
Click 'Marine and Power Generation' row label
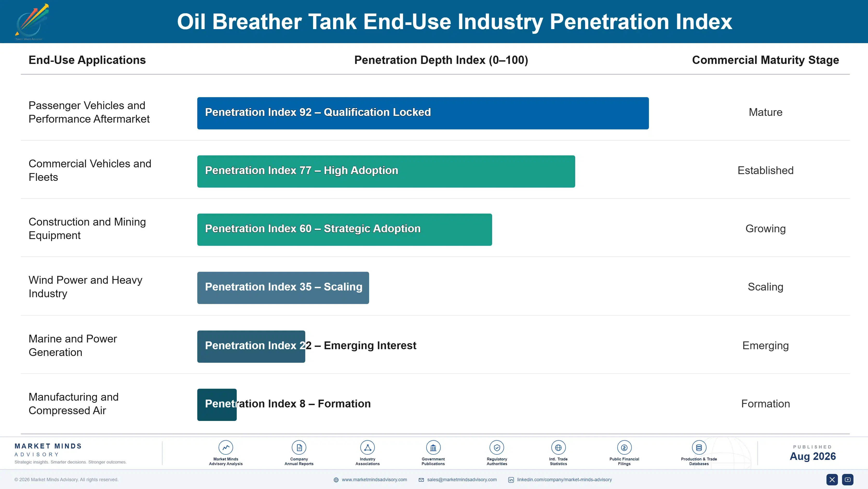73,345
